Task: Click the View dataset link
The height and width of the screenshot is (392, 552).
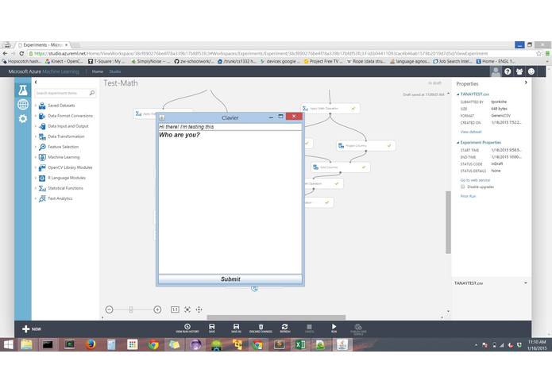Action: pyautogui.click(x=471, y=132)
